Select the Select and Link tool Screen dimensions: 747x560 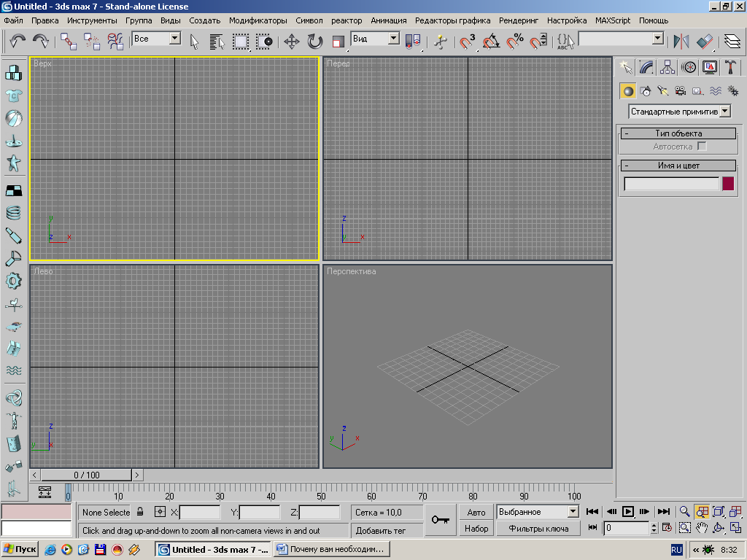pyautogui.click(x=68, y=41)
